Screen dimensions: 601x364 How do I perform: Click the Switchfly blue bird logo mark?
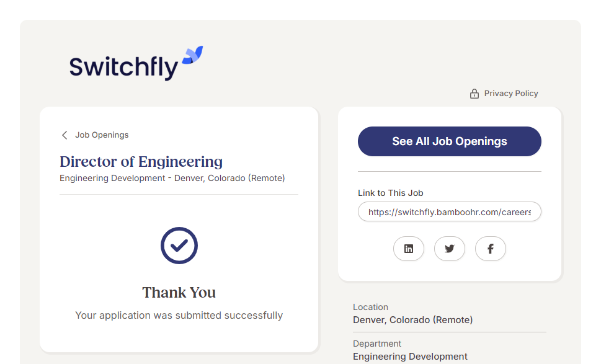tap(192, 55)
